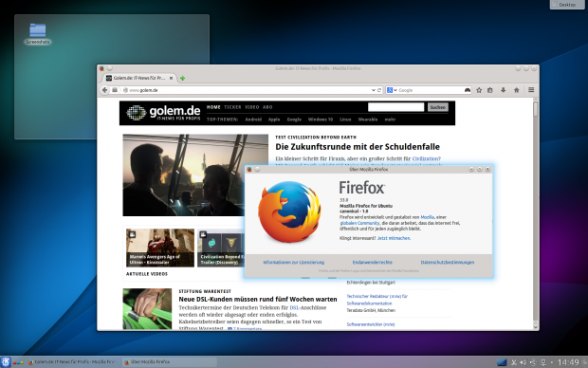
Task: Open the volume control tray icon
Action: pos(524,362)
